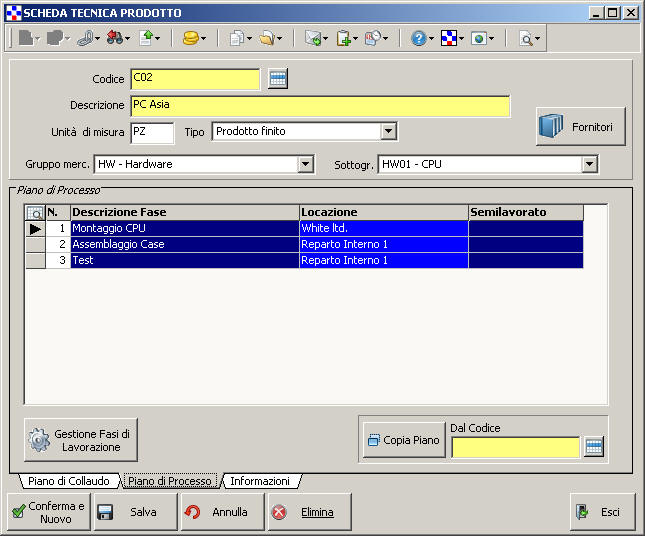Click the Copia Piano button
This screenshot has height=536, width=645.
[403, 440]
